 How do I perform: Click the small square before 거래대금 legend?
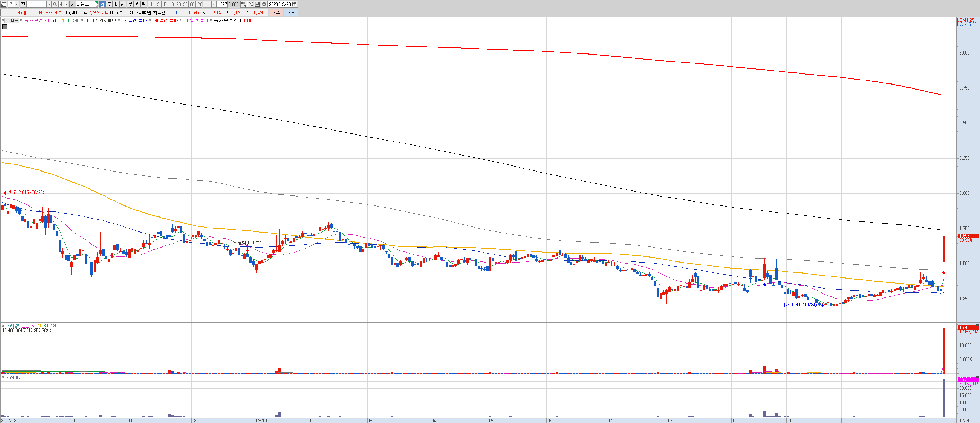2,377
